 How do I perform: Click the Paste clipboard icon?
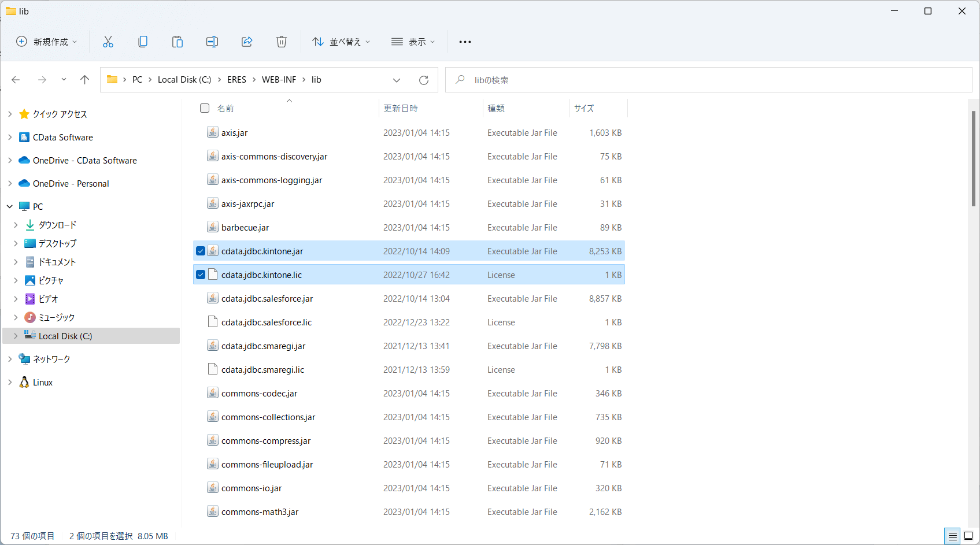pyautogui.click(x=177, y=42)
